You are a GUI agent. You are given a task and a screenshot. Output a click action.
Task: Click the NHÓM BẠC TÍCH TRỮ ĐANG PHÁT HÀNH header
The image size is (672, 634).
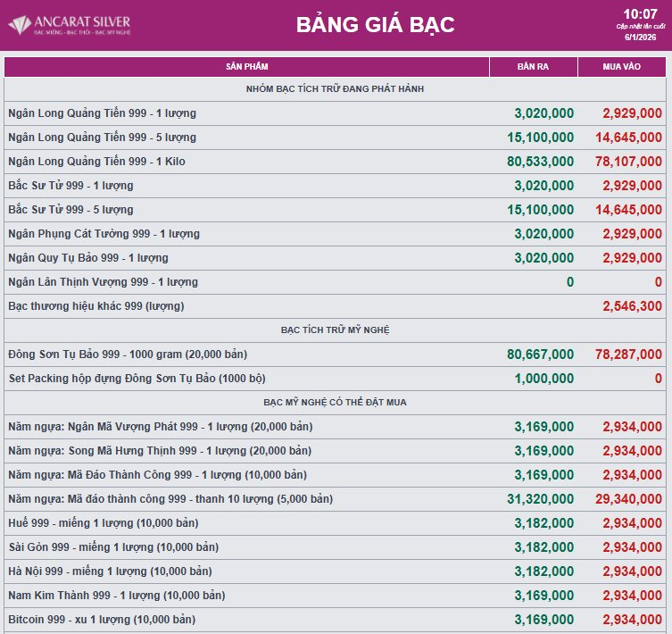[335, 89]
